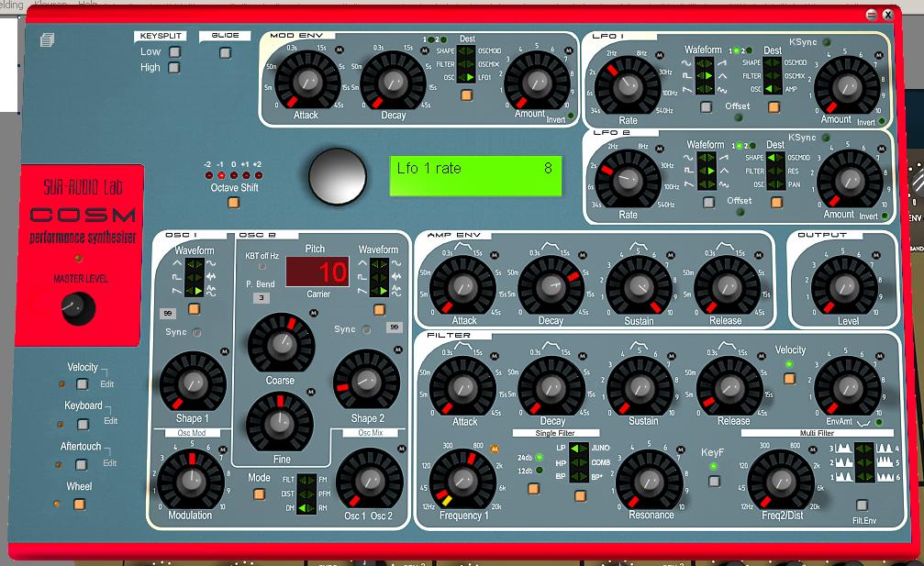Click the LP HP BP filter type button
The image size is (924, 566).
coord(580,496)
